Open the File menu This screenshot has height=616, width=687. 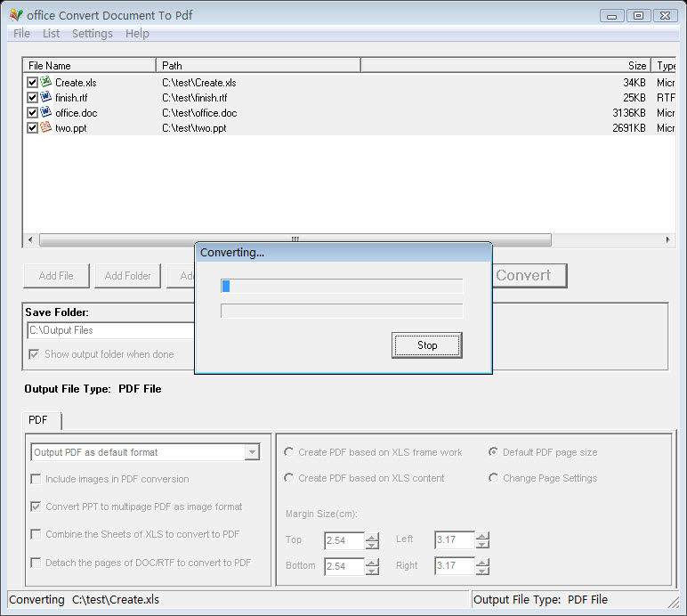pos(21,33)
